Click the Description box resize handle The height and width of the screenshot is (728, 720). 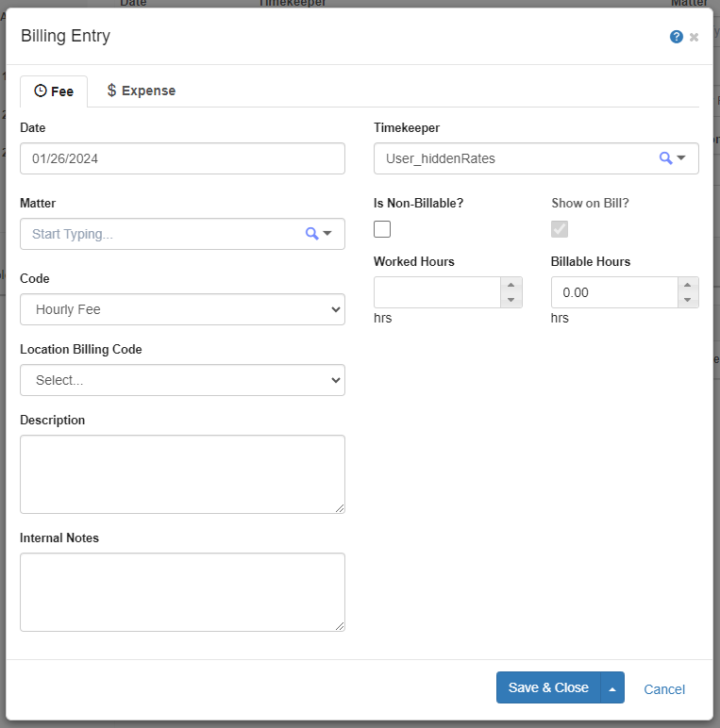[340, 508]
